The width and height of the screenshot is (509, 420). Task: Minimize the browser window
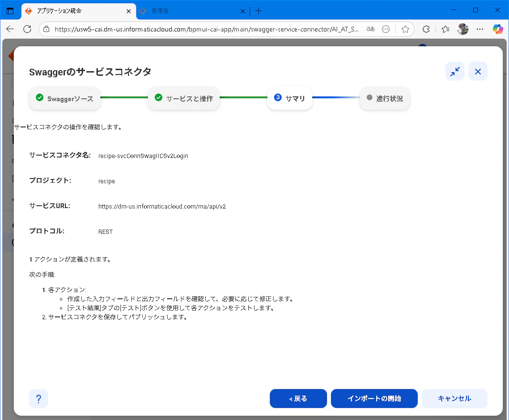(454, 10)
